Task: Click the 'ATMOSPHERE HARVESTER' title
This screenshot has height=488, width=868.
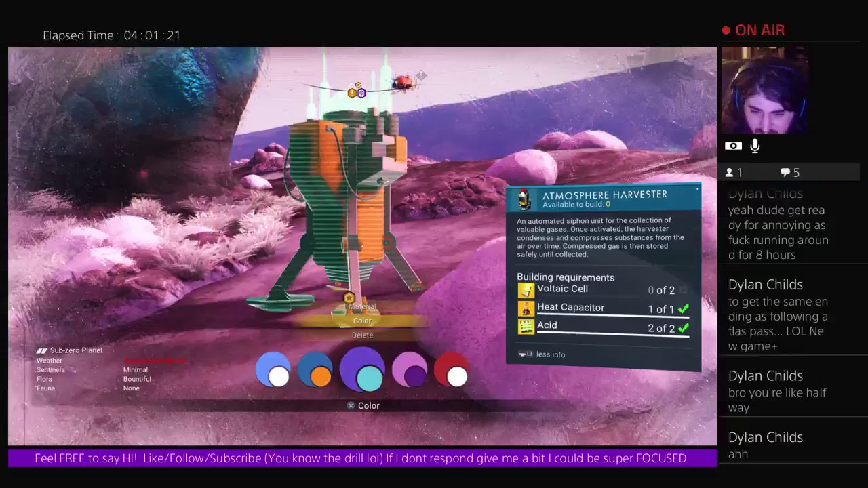Action: (605, 195)
